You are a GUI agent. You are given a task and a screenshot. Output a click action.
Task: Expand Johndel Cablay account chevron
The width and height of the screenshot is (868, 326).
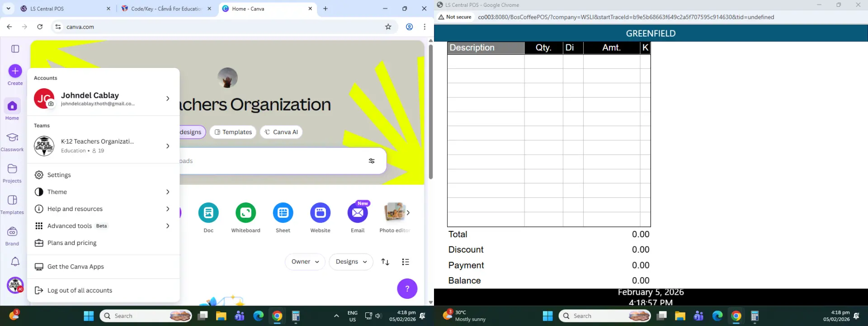click(x=168, y=98)
